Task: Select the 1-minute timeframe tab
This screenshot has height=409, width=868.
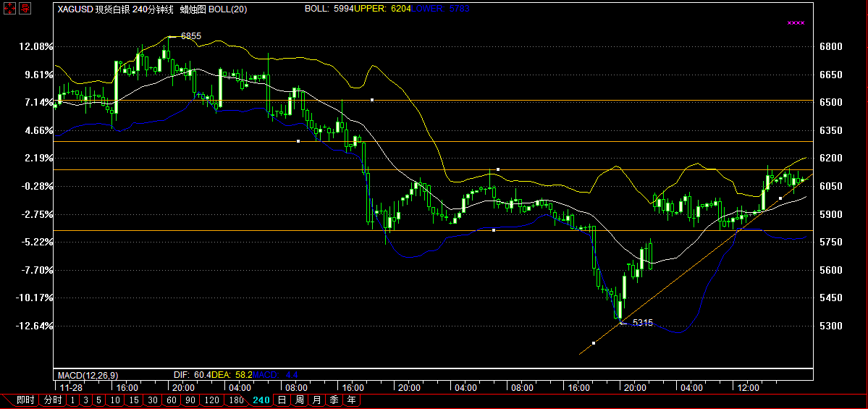Action: tap(72, 400)
